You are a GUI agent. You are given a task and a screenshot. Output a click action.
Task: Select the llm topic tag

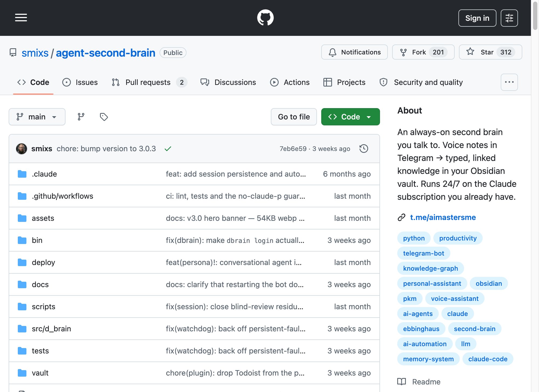click(x=465, y=344)
